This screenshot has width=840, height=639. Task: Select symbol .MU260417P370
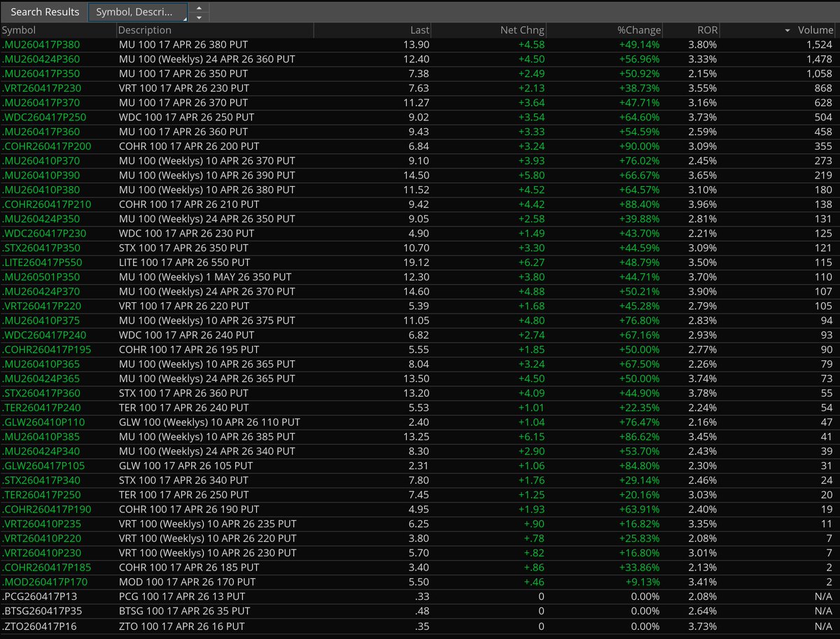(x=41, y=103)
